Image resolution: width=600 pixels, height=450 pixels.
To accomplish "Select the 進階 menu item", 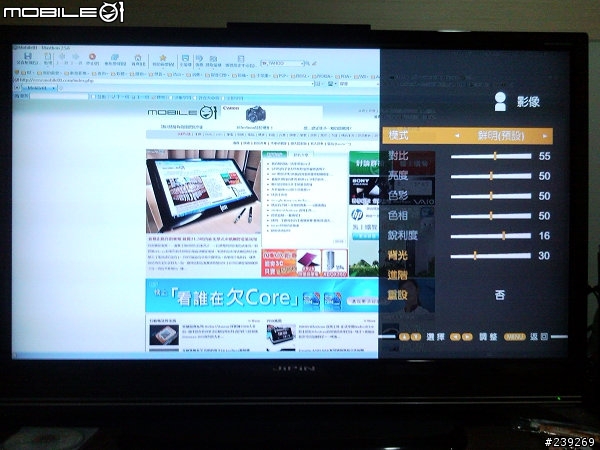I will coord(397,274).
